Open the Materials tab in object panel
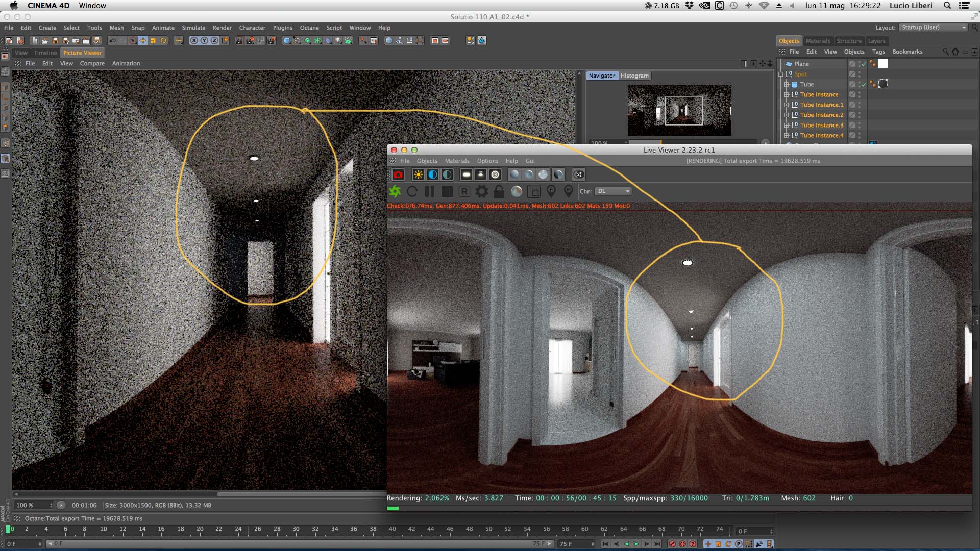980x551 pixels. 818,41
